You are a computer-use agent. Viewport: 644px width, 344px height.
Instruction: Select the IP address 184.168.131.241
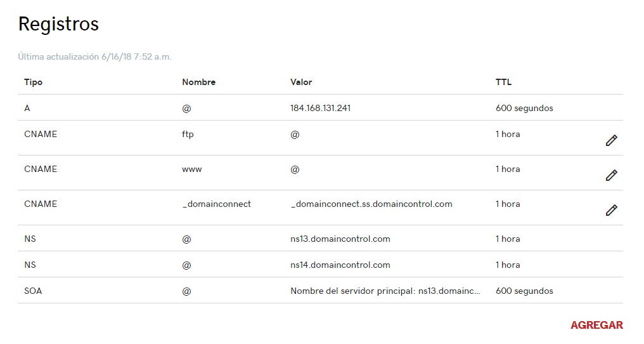320,108
